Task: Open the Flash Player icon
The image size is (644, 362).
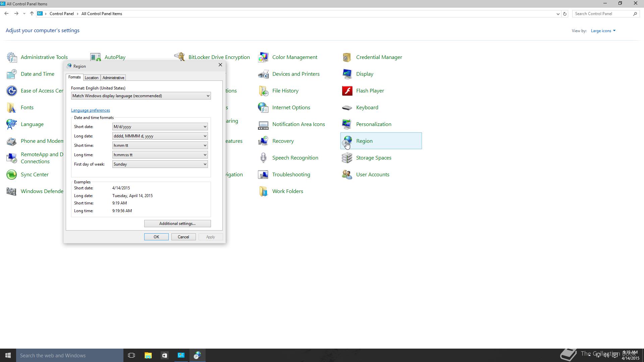Action: click(347, 91)
